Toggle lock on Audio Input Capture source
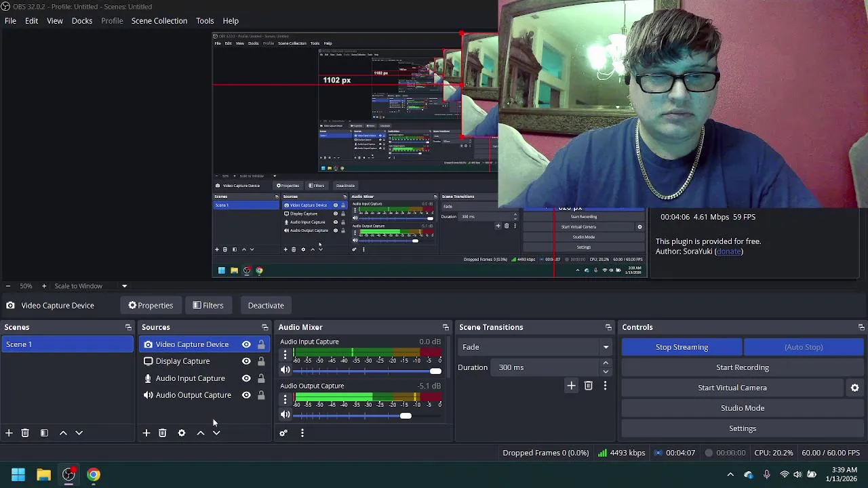Screen dimensions: 868x488 [x=261, y=378]
